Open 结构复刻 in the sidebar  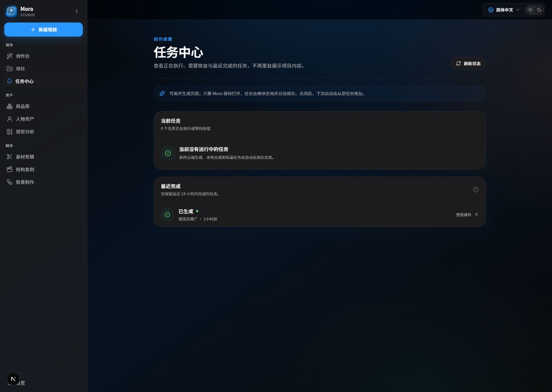pos(44,169)
